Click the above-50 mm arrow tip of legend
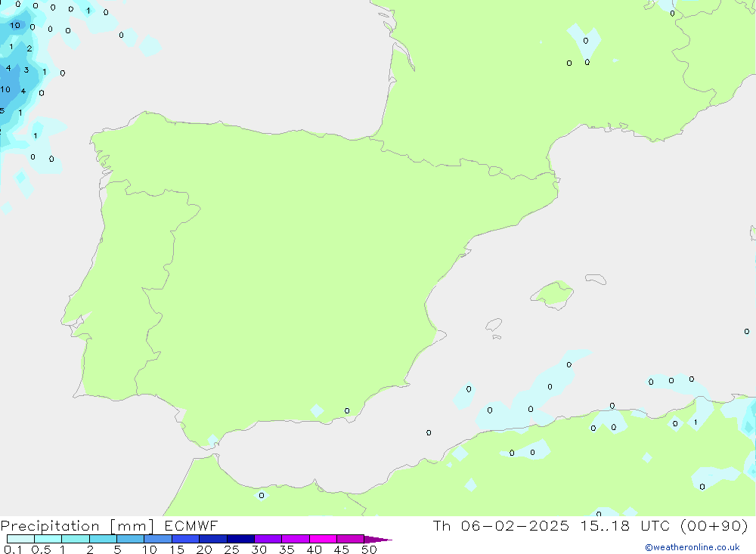The width and height of the screenshot is (756, 554). (378, 540)
